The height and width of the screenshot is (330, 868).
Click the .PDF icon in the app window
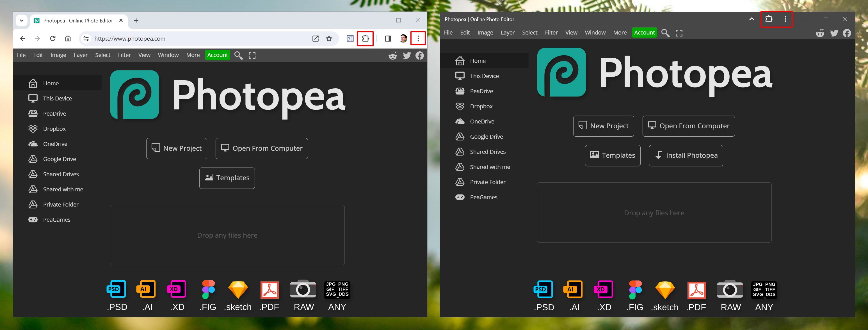point(696,290)
